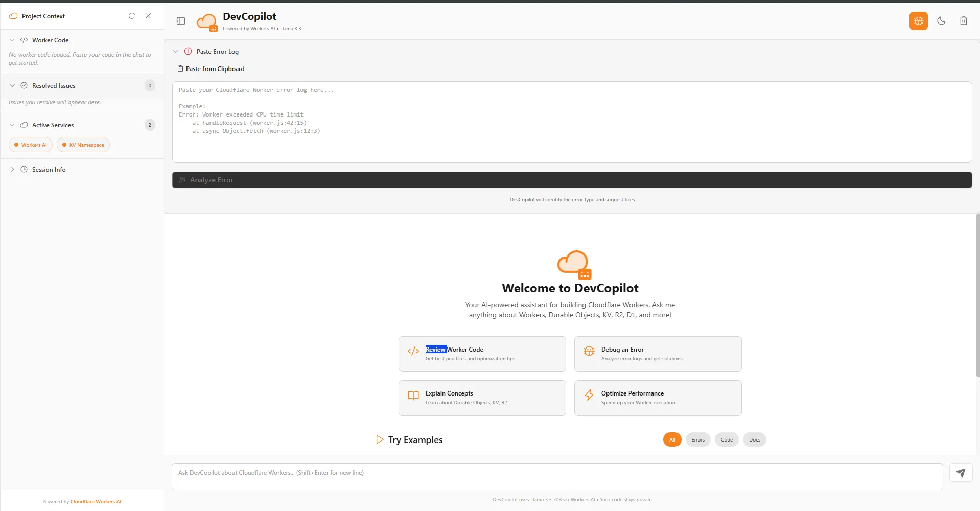Click the Active Services count badge
Viewport: 980px width, 511px height.
coord(150,125)
